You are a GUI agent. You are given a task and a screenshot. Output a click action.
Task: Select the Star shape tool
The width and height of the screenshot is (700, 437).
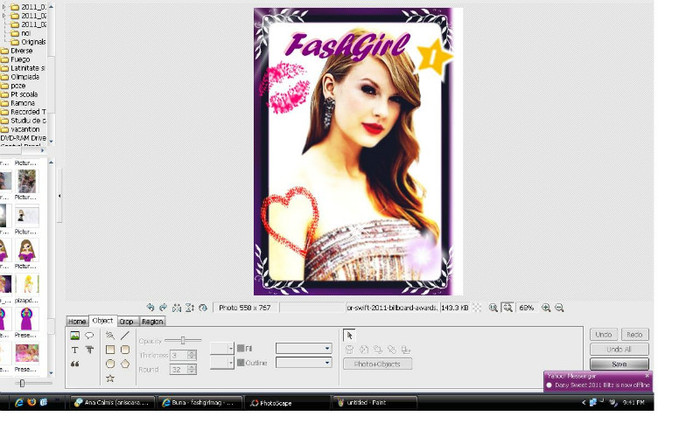pos(110,379)
